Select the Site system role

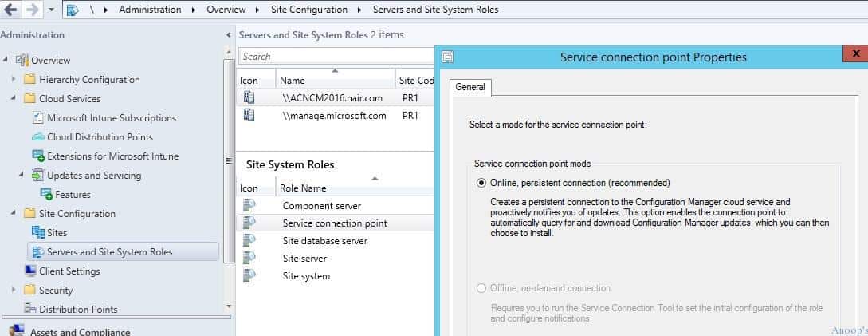pos(334,276)
